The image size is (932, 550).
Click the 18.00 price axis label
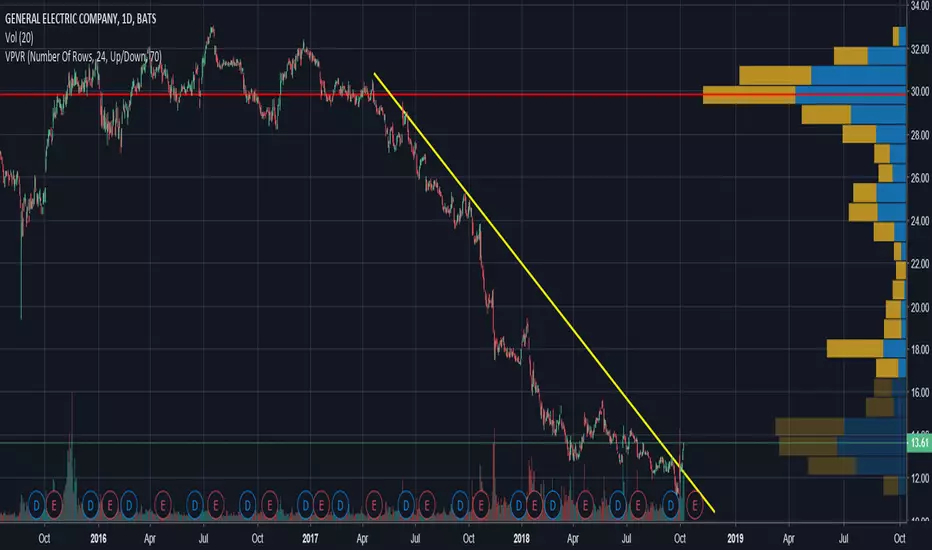point(920,350)
